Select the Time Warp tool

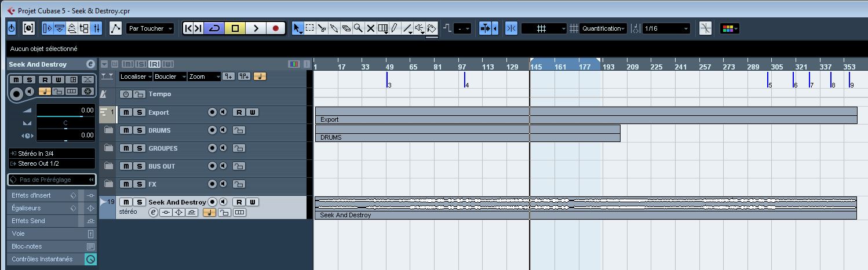click(x=383, y=28)
